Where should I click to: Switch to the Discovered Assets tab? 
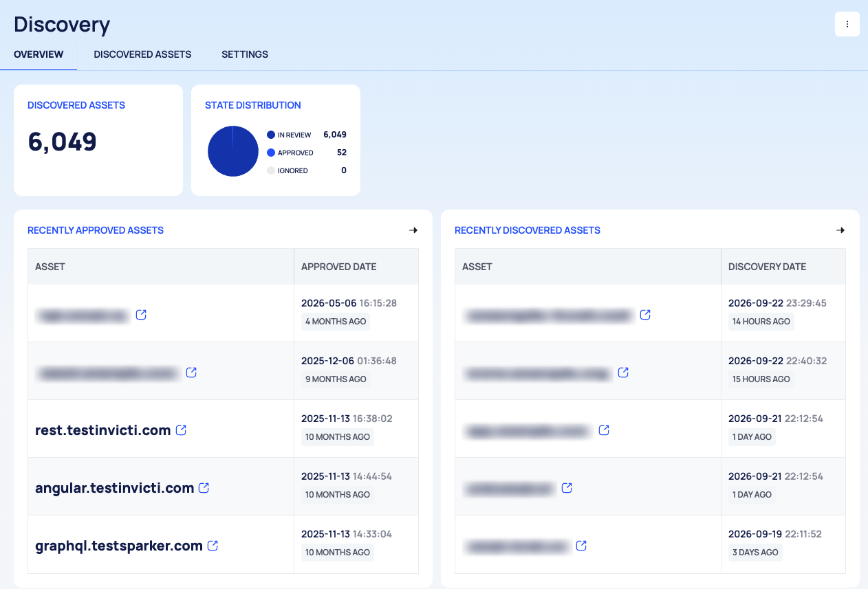pyautogui.click(x=142, y=54)
